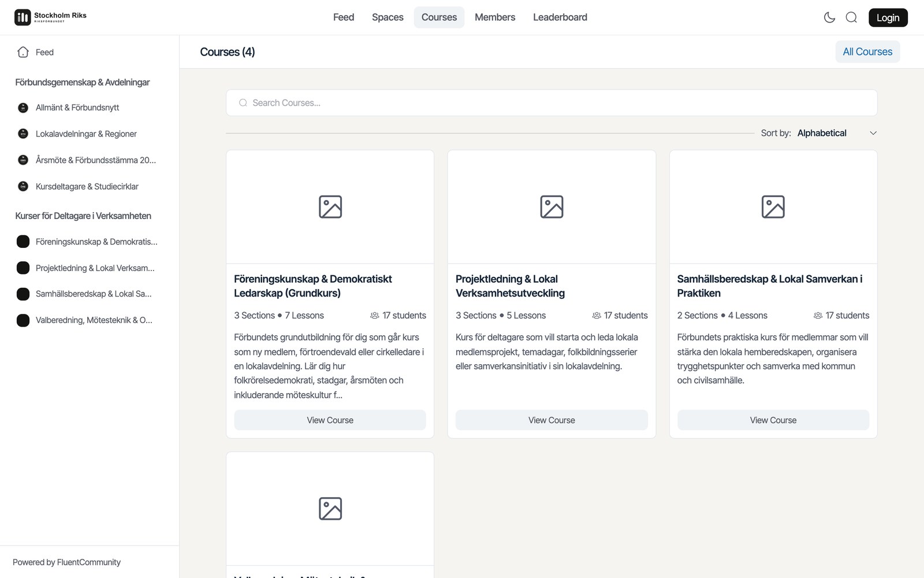Click 2 Sections • 4 Lessons text

[x=722, y=316]
